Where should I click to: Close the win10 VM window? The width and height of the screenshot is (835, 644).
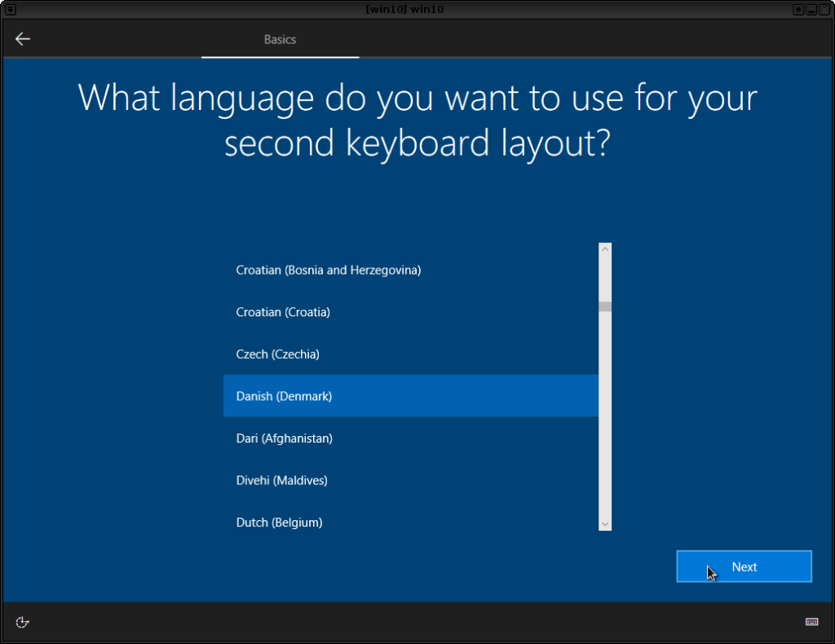click(824, 10)
